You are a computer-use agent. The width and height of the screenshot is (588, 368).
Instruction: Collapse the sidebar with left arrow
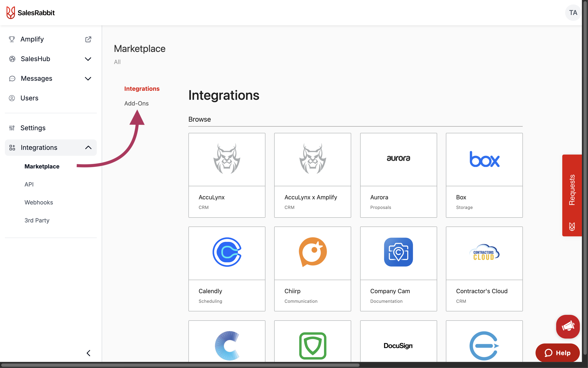tap(88, 353)
